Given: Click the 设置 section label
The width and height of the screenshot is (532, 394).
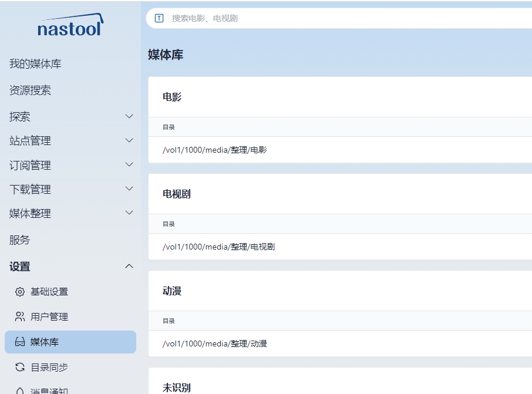Looking at the screenshot, I should pyautogui.click(x=20, y=267).
